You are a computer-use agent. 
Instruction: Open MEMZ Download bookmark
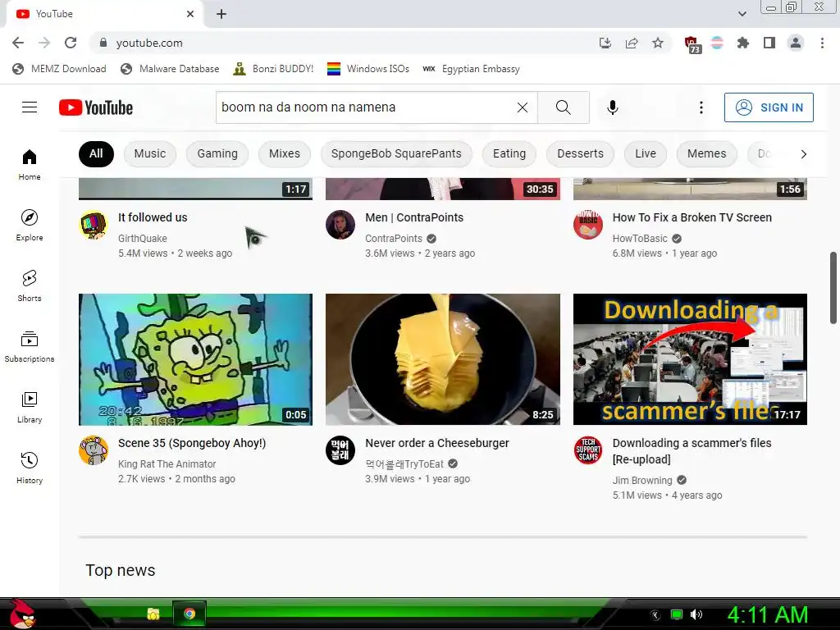pos(59,69)
